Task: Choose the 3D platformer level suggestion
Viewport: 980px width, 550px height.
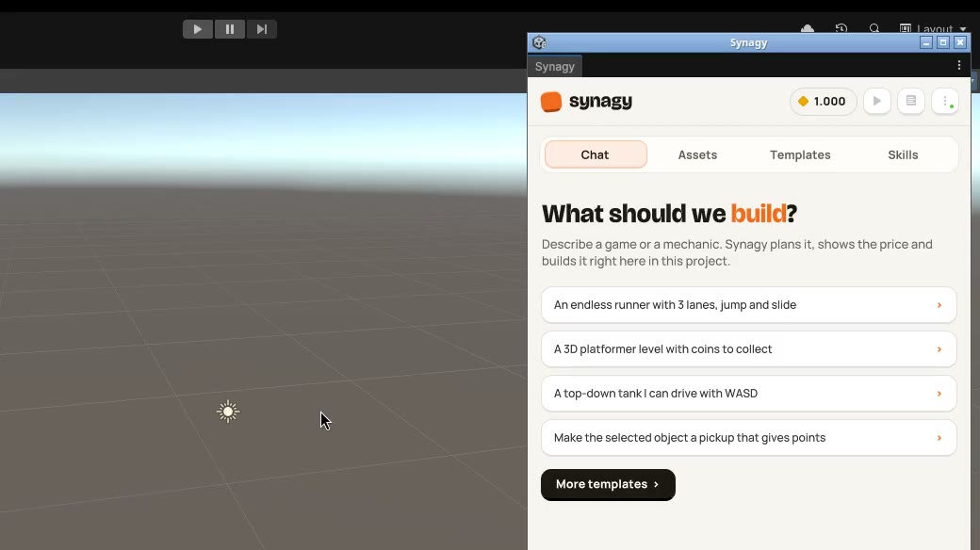Action: click(749, 349)
